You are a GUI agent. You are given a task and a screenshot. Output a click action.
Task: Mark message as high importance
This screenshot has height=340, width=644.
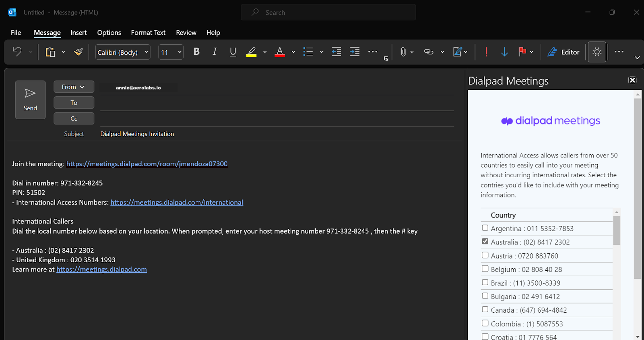tap(487, 52)
